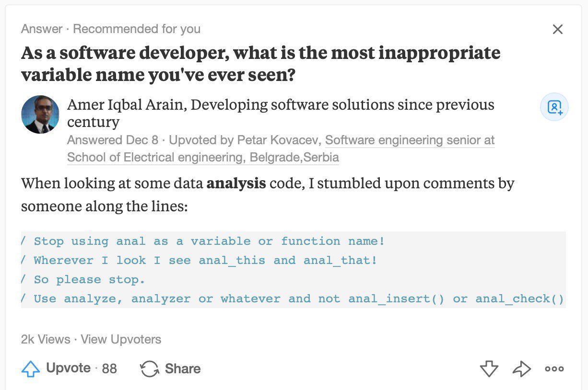Image resolution: width=588 pixels, height=390 pixels.
Task: Open the question title about inappropriate variable names
Action: (x=260, y=64)
